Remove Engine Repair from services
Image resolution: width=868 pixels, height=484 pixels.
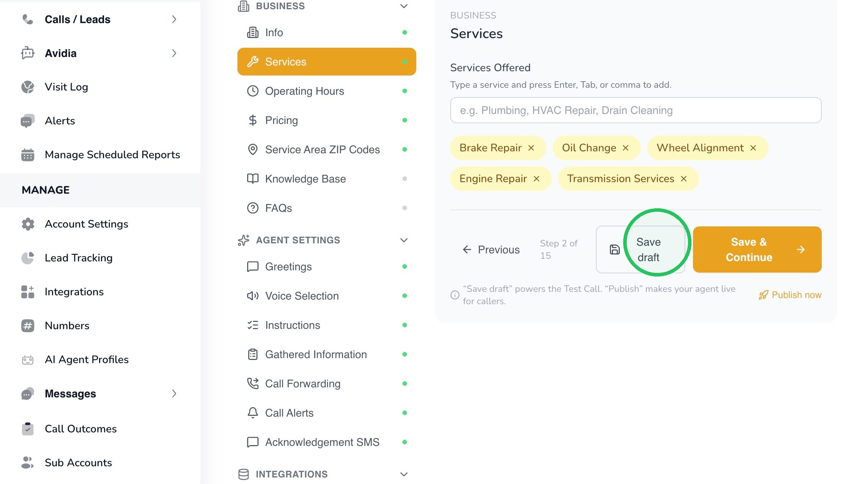[x=537, y=179]
